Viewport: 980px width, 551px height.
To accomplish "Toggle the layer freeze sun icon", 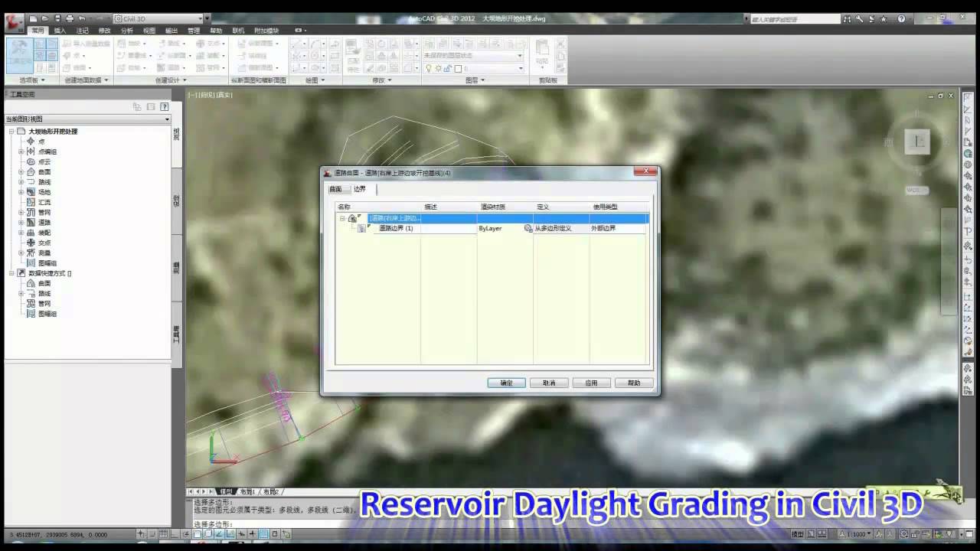I will coord(438,68).
